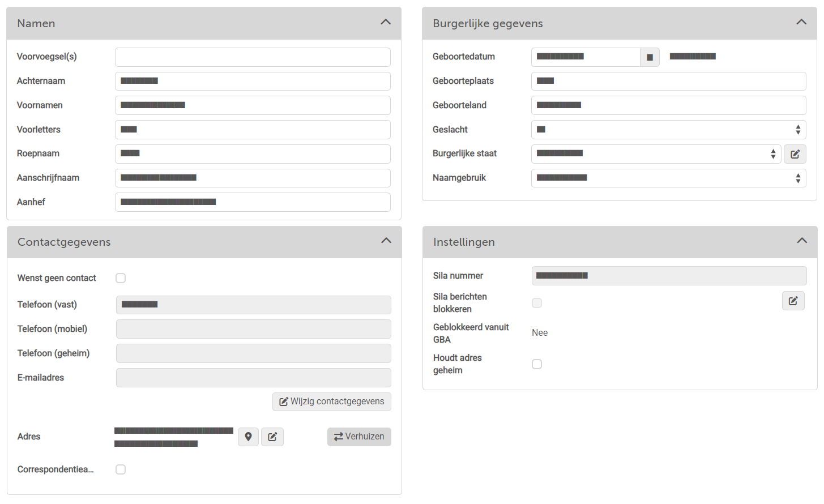Expand the Naamgebruik dropdown

click(668, 178)
